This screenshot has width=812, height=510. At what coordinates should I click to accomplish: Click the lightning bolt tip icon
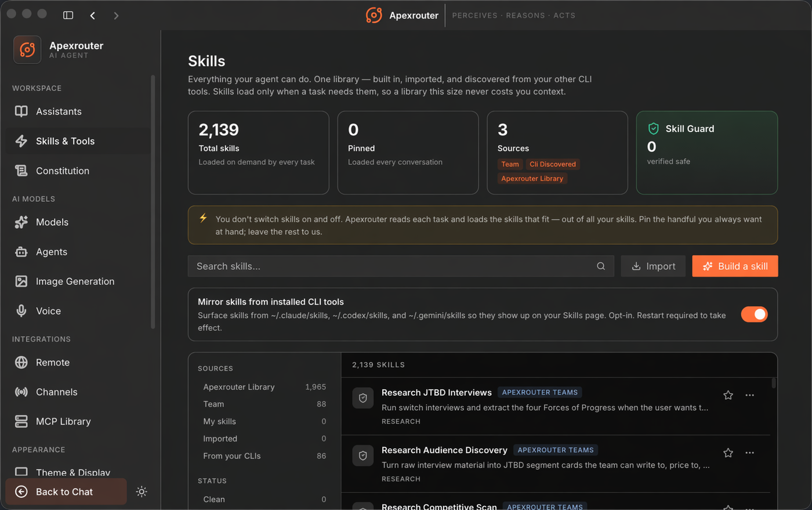coord(203,218)
